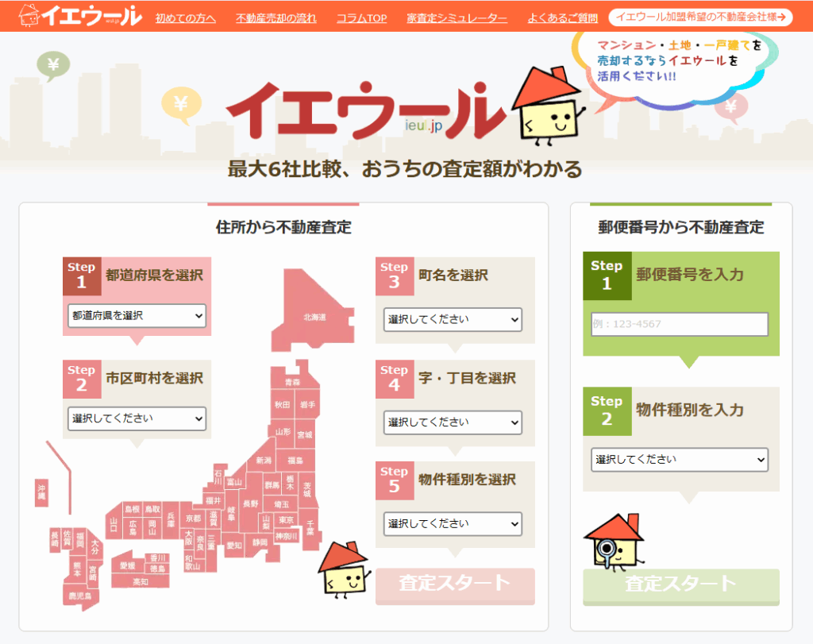Select 愛媛 on the map
The image size is (813, 644).
(x=128, y=565)
